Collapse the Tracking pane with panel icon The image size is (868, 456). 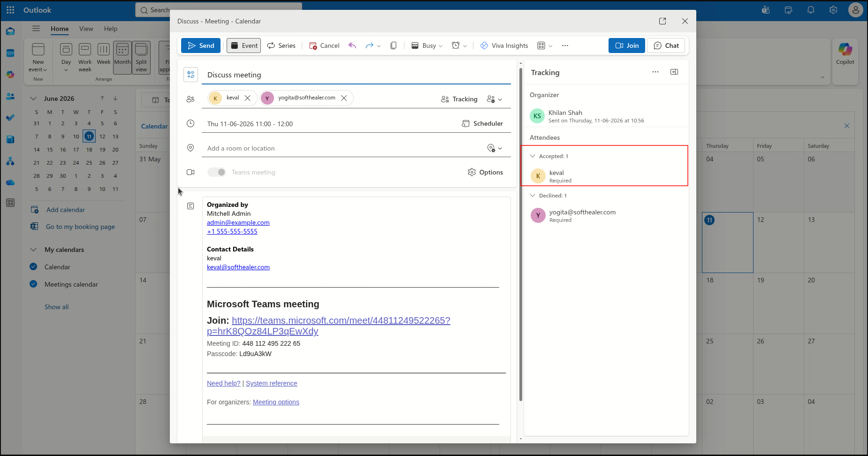[674, 72]
